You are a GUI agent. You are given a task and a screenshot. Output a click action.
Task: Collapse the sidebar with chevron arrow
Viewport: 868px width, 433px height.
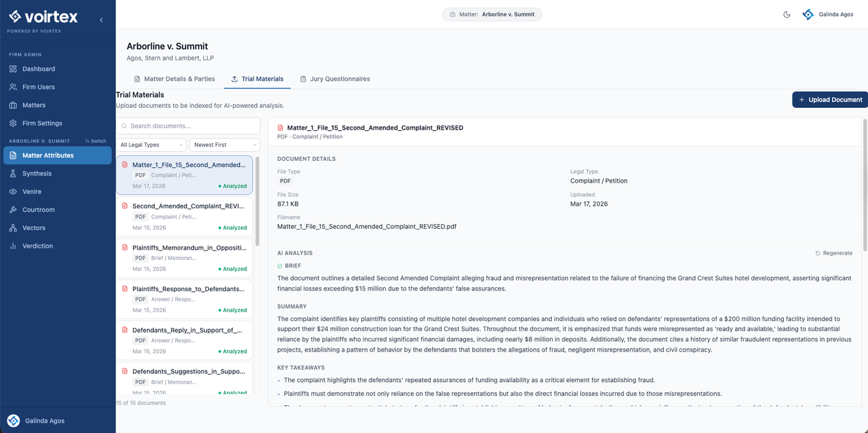(102, 20)
